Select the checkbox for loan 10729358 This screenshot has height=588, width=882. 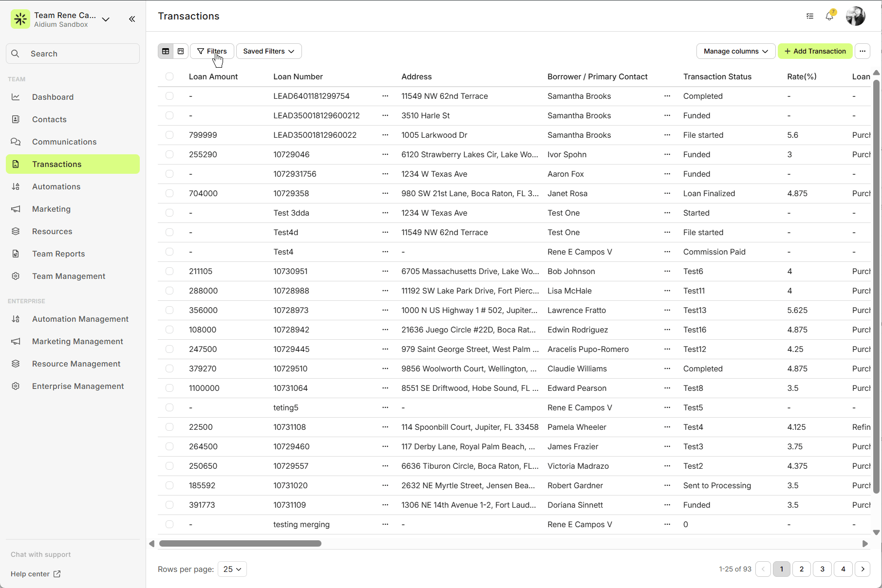169,193
